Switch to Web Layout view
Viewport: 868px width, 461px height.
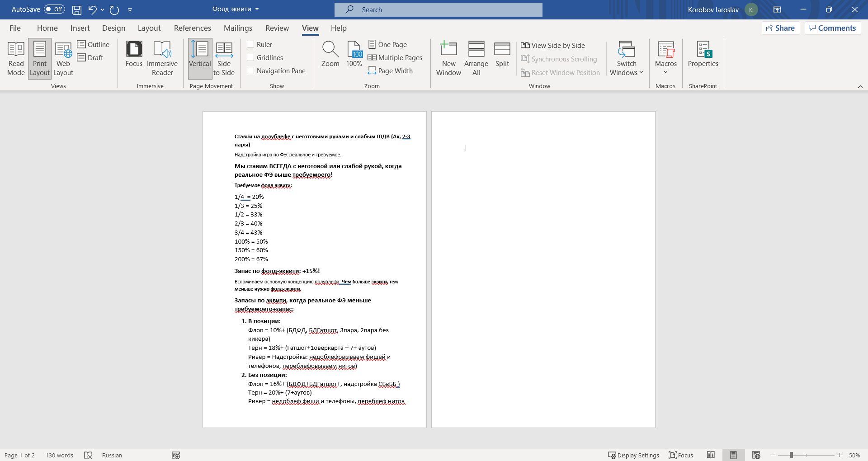point(63,59)
